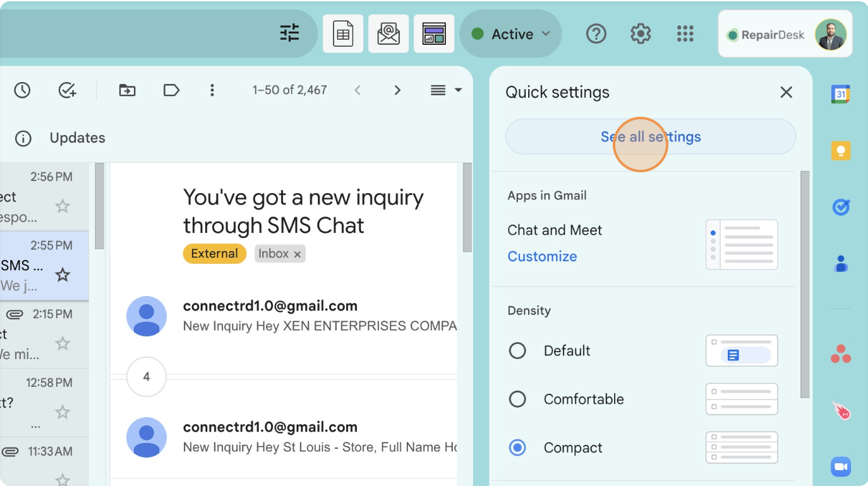Click the Customize link for Chat and Meet
The image size is (868, 491).
(542, 257)
